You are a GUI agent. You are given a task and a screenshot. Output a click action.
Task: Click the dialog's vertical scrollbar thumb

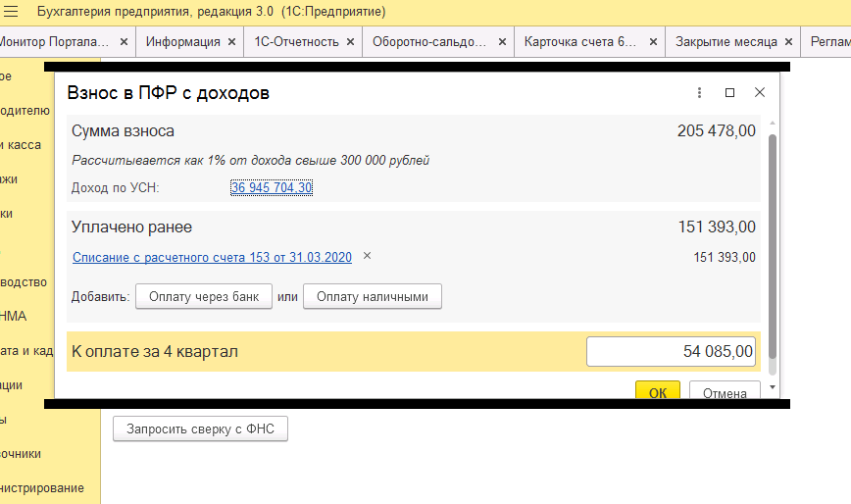(x=773, y=247)
